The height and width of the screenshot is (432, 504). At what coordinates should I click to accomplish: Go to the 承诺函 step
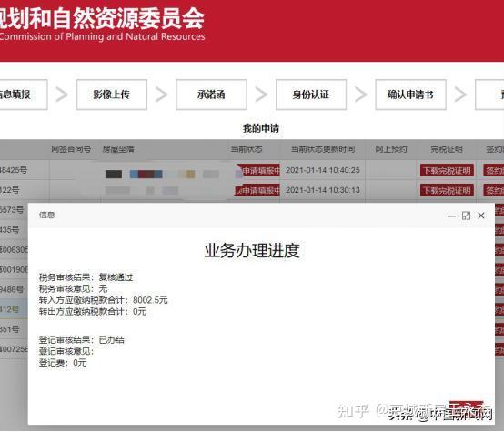click(x=211, y=95)
